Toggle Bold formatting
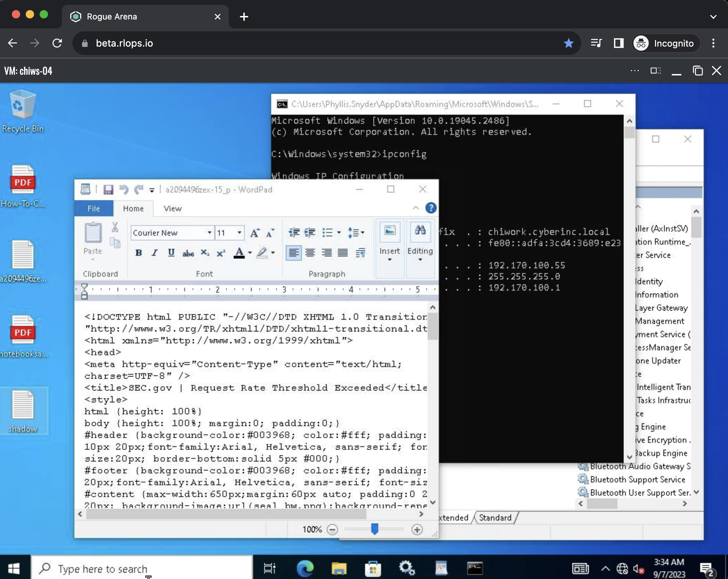Screen dimensions: 728x579 pos(138,253)
